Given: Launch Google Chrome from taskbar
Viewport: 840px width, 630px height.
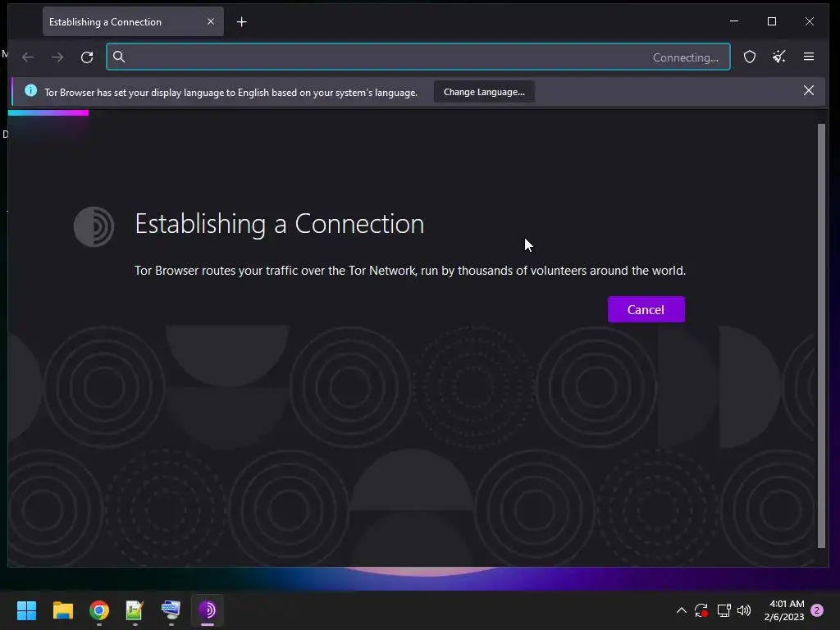Looking at the screenshot, I should [99, 610].
